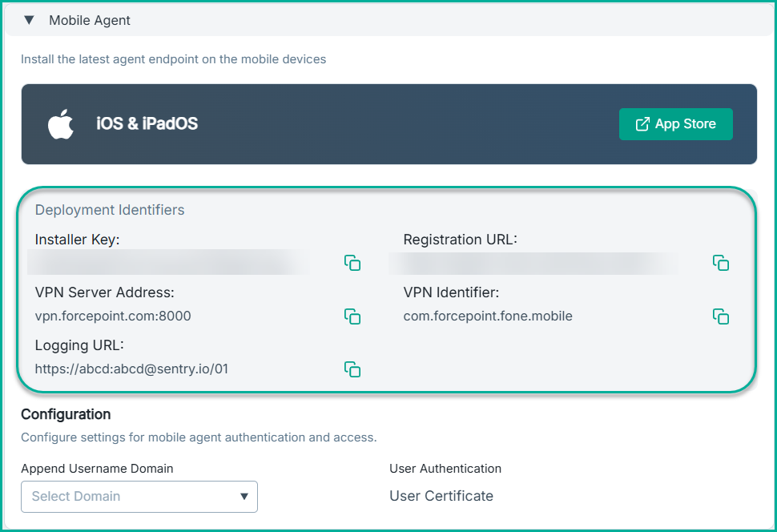Click the arrow in the domain combo box
Screen dimensions: 777x532
(244, 497)
